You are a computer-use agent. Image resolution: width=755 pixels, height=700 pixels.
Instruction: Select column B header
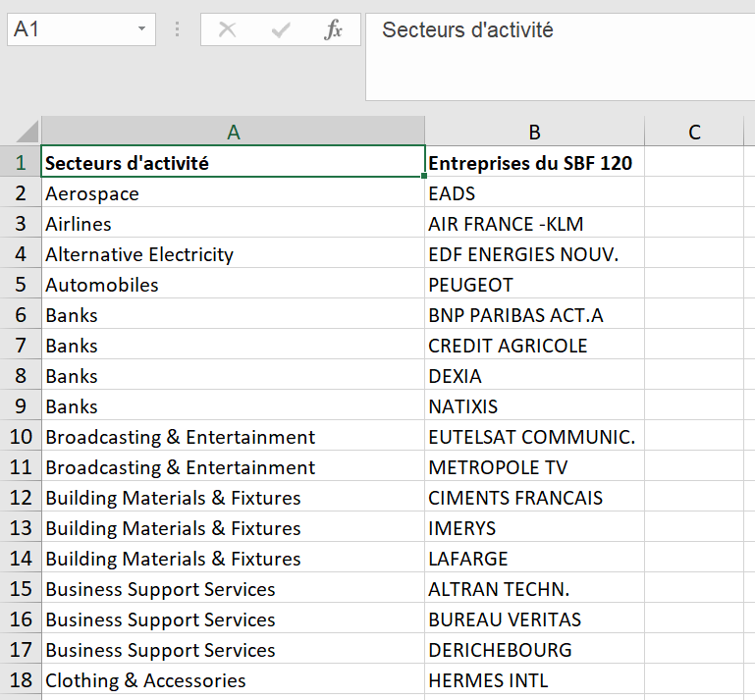click(534, 133)
